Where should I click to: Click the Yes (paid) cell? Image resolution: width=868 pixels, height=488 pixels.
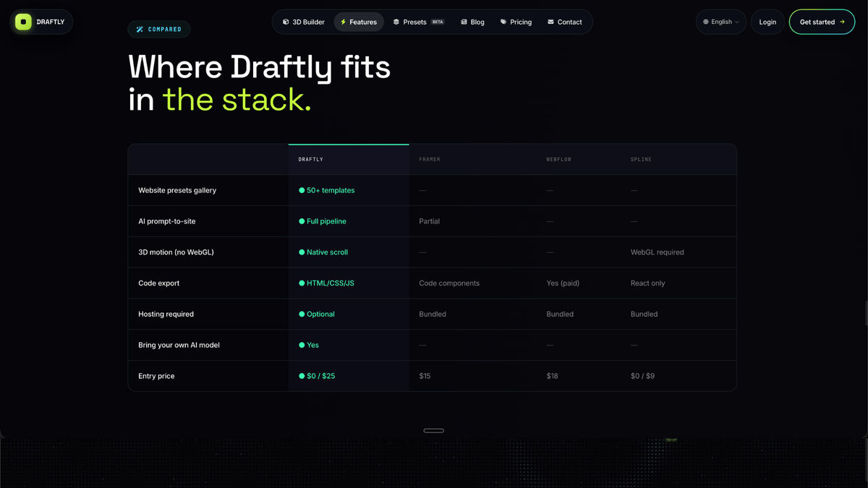coord(563,283)
